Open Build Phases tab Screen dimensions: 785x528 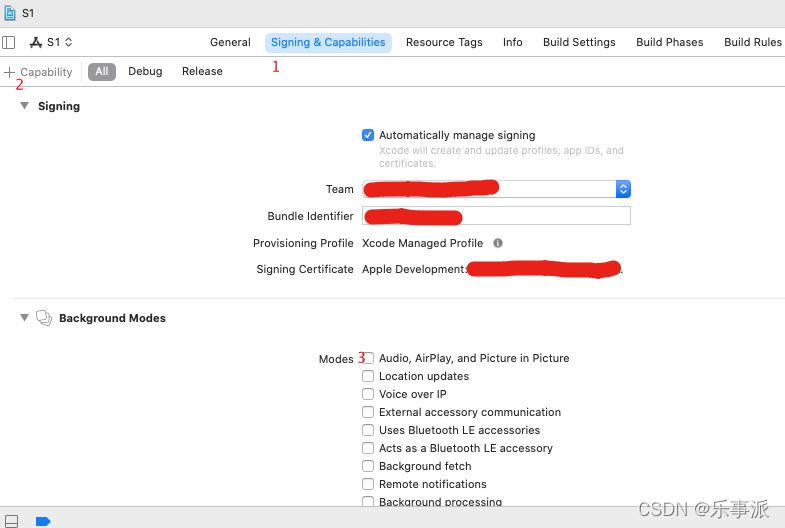pyautogui.click(x=669, y=43)
